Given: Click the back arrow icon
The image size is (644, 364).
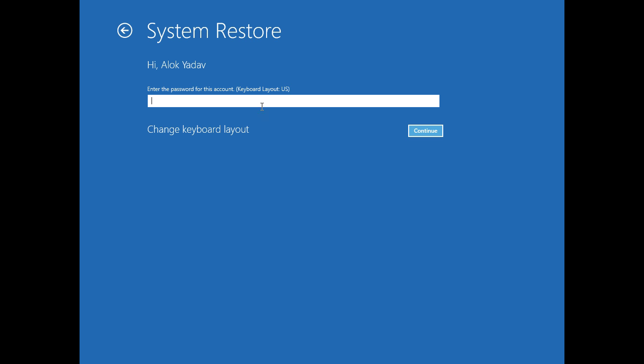Looking at the screenshot, I should tap(125, 31).
